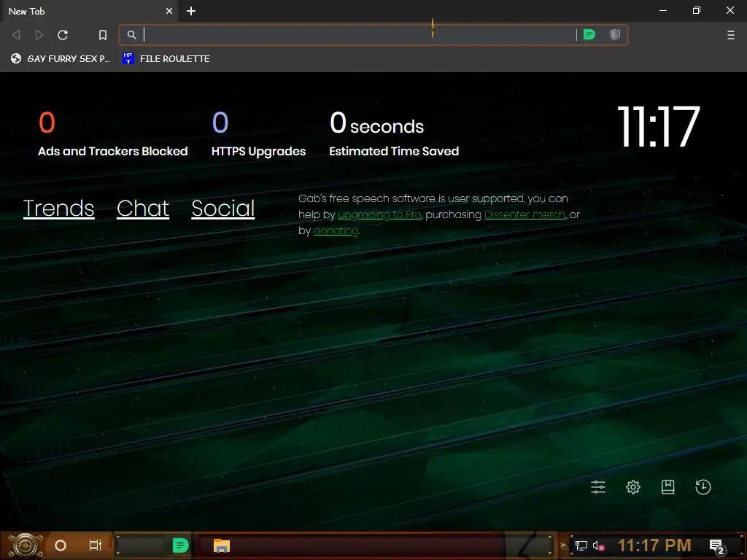Click the large 11:17 clock widget
Image resolution: width=747 pixels, height=560 pixels.
click(659, 127)
